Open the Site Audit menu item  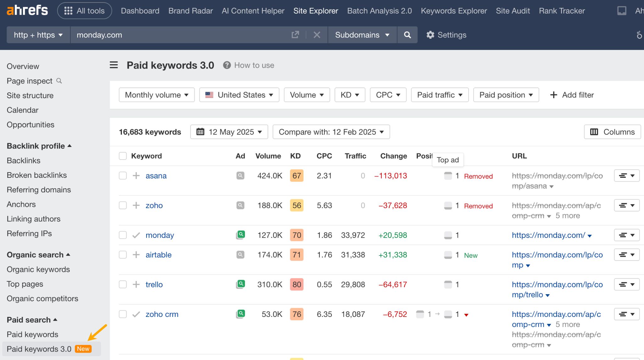pyautogui.click(x=513, y=10)
